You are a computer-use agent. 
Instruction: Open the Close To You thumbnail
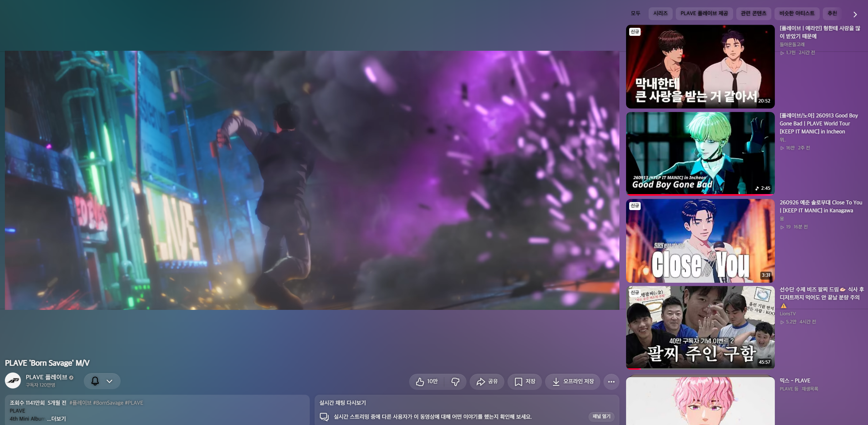tap(700, 241)
